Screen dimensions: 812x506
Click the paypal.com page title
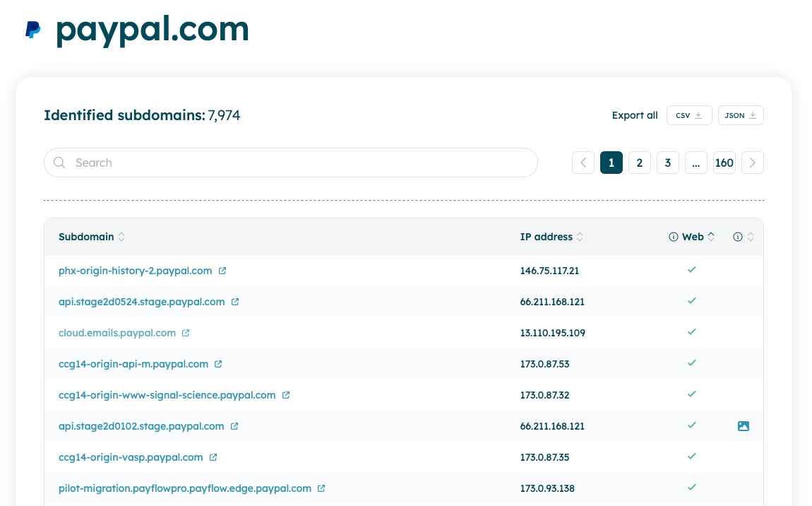[153, 30]
